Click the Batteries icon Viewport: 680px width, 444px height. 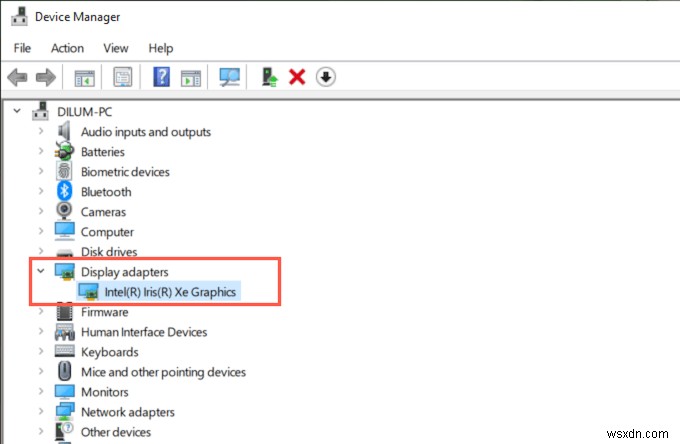pyautogui.click(x=64, y=151)
